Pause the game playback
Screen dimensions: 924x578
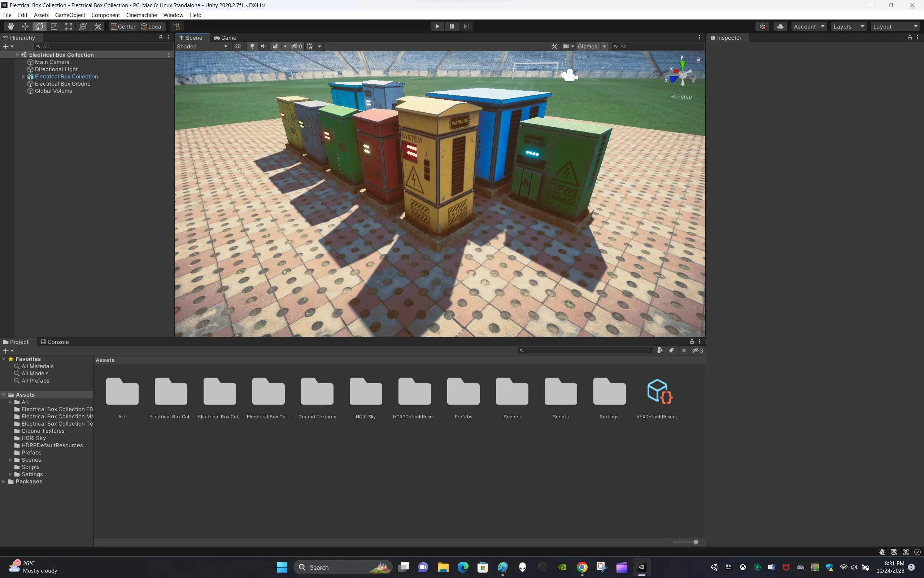452,26
